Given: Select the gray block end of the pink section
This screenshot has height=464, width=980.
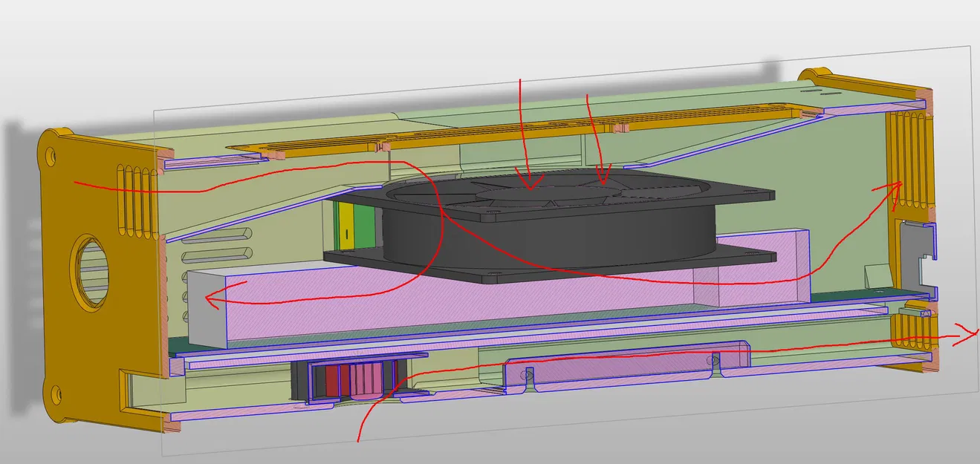Looking at the screenshot, I should pos(206,309).
